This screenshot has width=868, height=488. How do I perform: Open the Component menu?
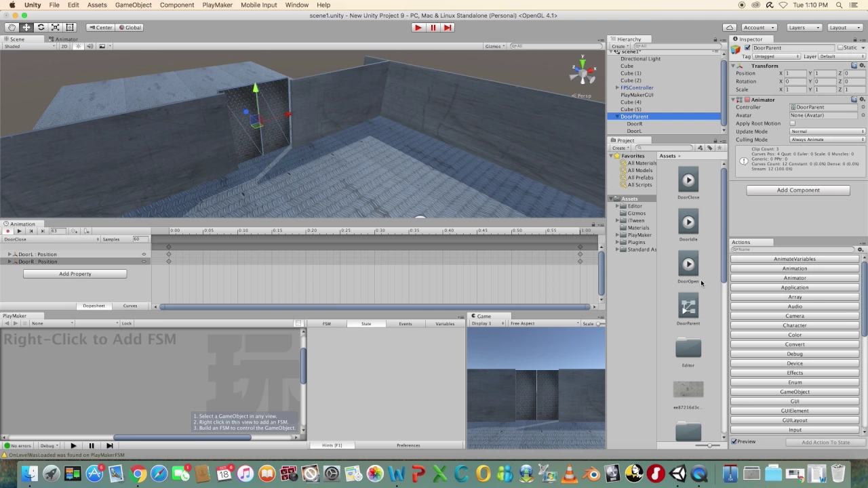[176, 5]
